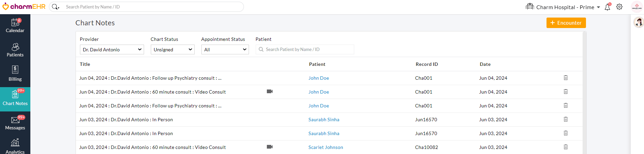Click the search magnifier icon in top bar
This screenshot has width=644, height=154.
click(55, 7)
